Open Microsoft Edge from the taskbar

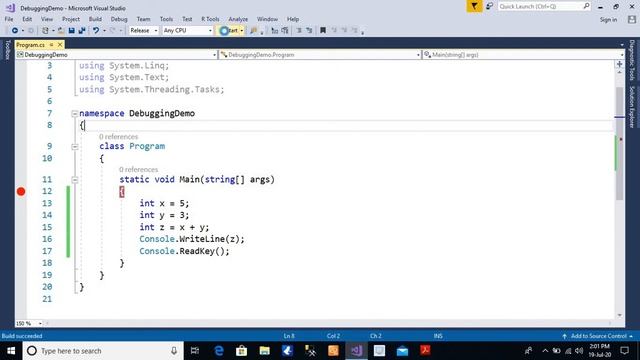point(219,351)
